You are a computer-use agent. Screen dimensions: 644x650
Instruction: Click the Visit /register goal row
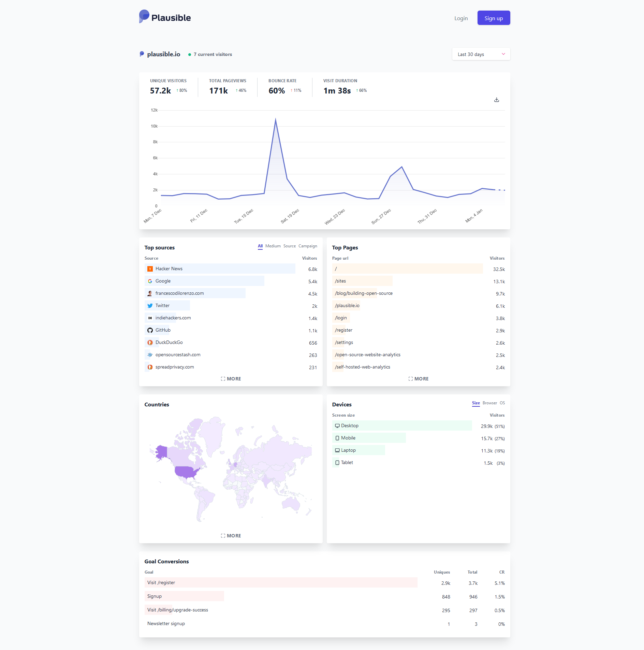coord(324,583)
